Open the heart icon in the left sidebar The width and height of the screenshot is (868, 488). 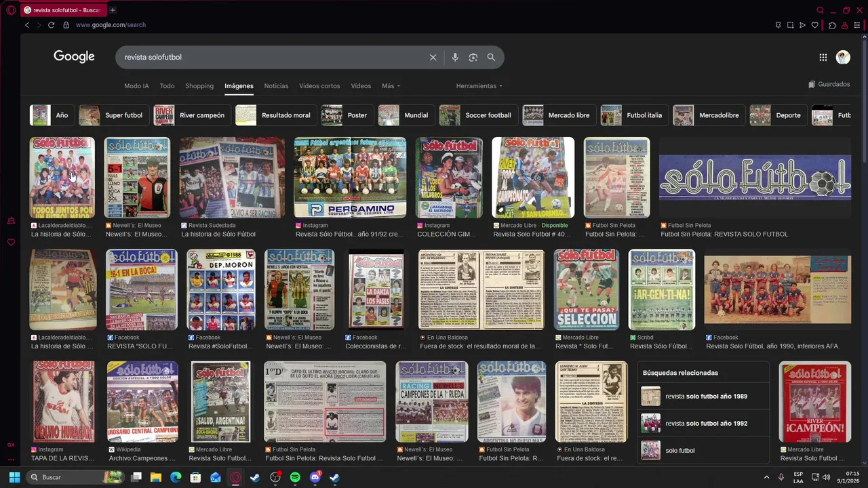11,243
